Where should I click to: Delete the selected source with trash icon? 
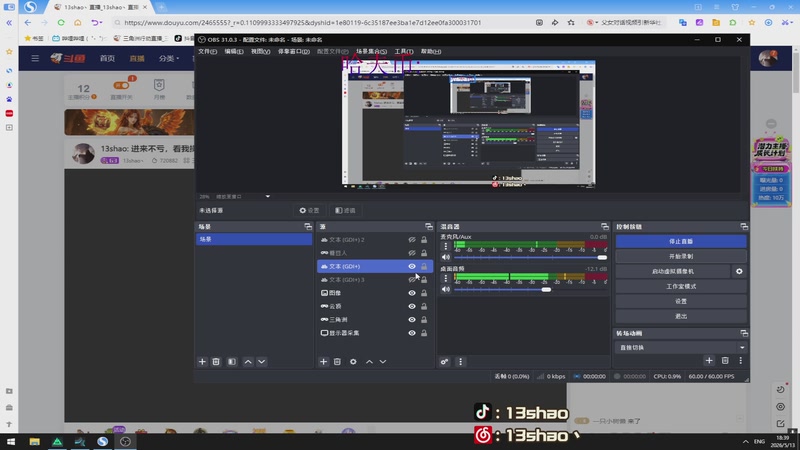tap(337, 362)
